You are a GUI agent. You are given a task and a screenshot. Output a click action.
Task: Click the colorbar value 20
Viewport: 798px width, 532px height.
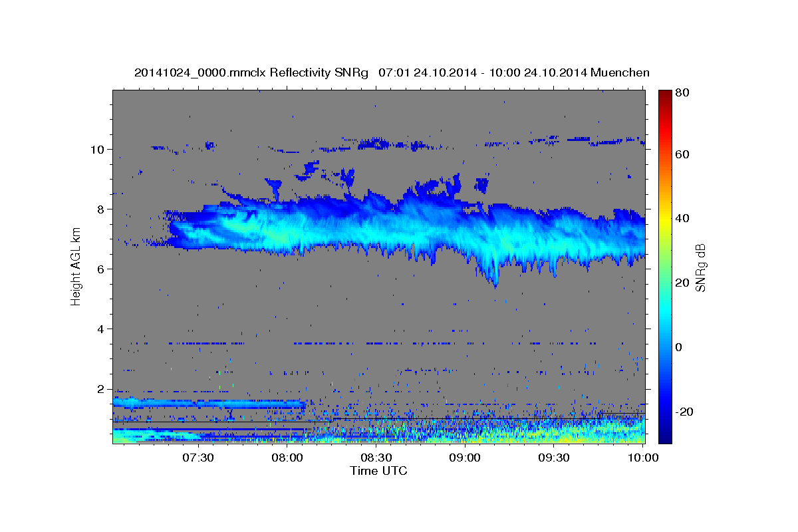coord(684,283)
